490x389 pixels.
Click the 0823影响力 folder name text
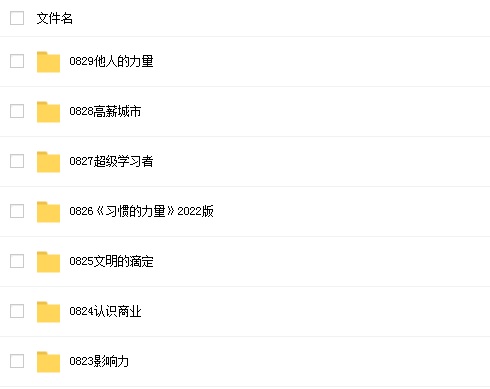(x=99, y=361)
